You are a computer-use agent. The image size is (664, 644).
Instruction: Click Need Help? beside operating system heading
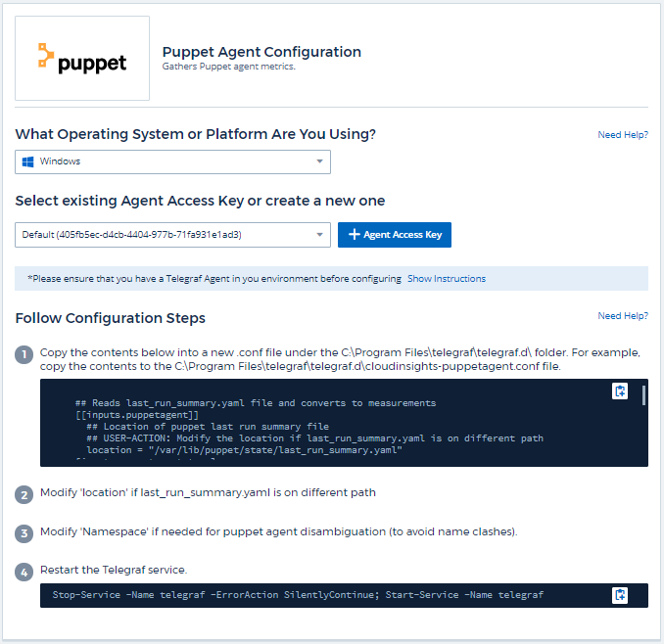pyautogui.click(x=623, y=134)
